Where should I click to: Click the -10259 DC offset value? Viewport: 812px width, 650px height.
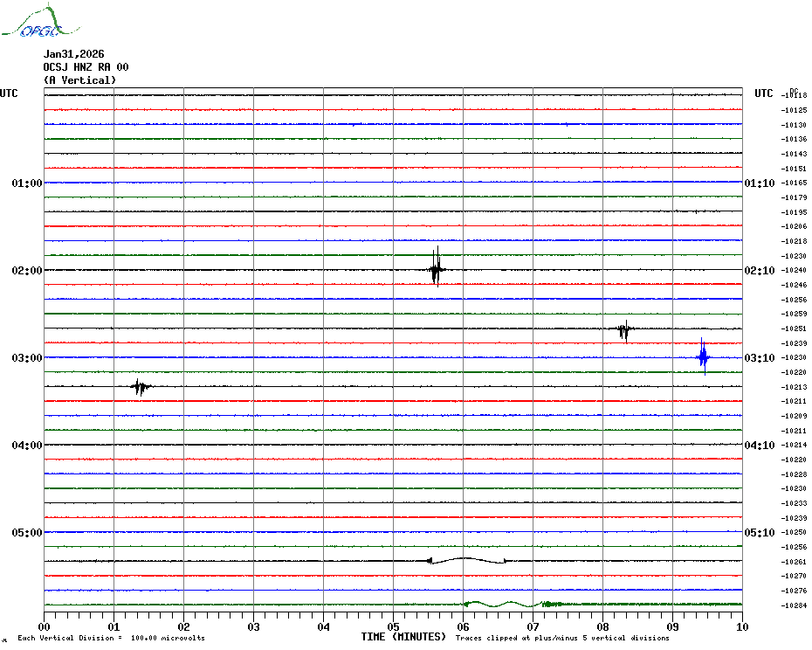point(794,315)
